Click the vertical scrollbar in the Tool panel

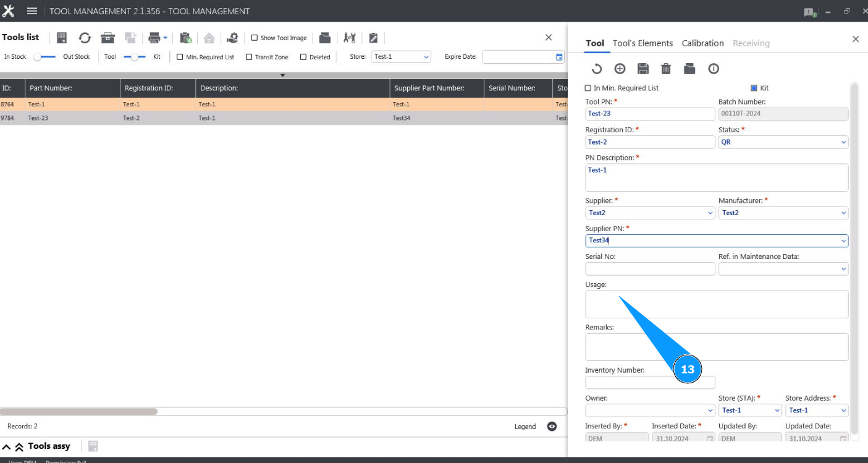855,260
